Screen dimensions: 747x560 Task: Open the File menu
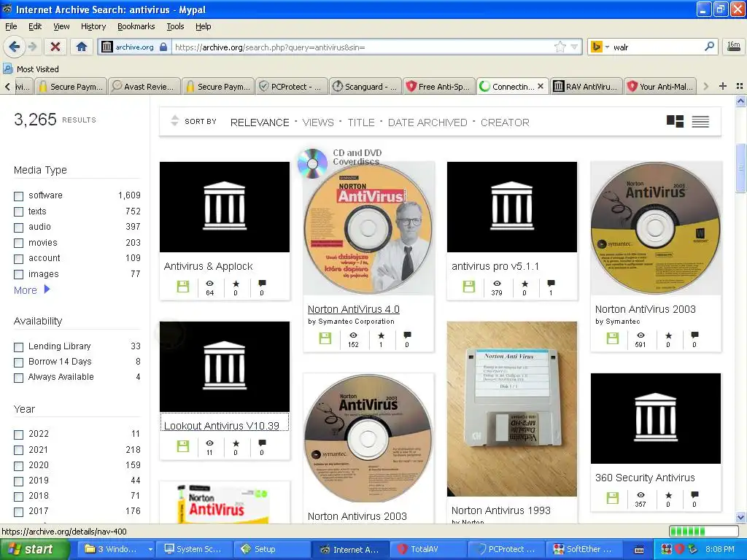coord(11,26)
